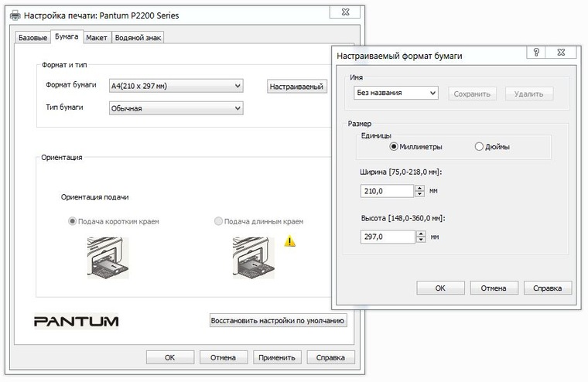The width and height of the screenshot is (588, 382).
Task: Open the Макет tab
Action: click(97, 37)
